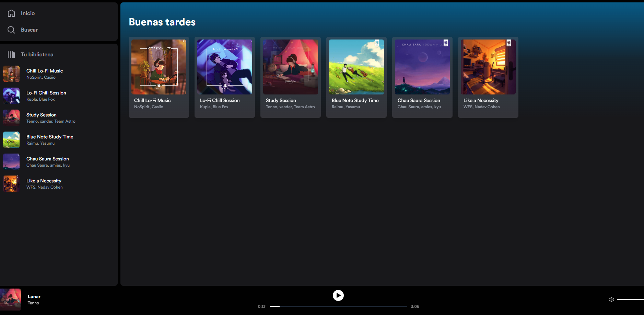644x315 pixels.
Task: Open the Chill Lo-Fi Music playlist card
Action: tap(159, 77)
